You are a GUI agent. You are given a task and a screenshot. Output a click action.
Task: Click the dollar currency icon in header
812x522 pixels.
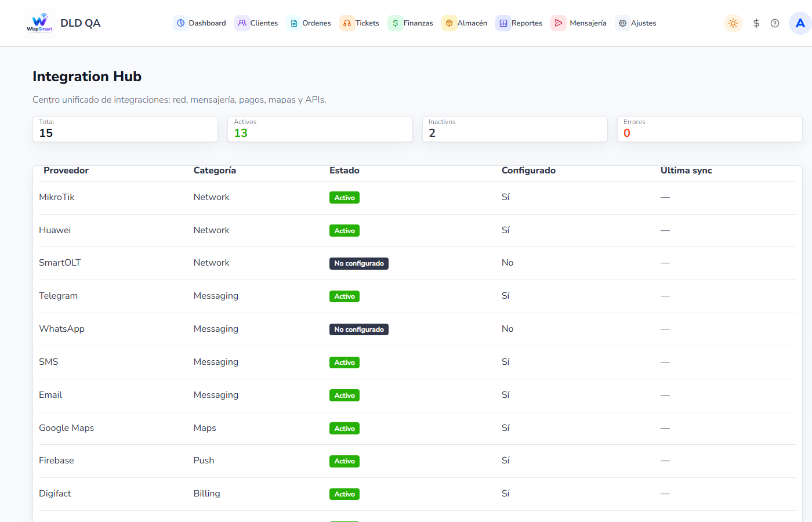point(756,23)
